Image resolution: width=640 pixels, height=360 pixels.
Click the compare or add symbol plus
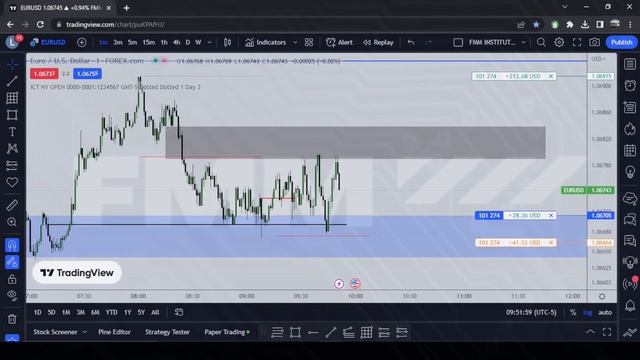click(x=82, y=42)
